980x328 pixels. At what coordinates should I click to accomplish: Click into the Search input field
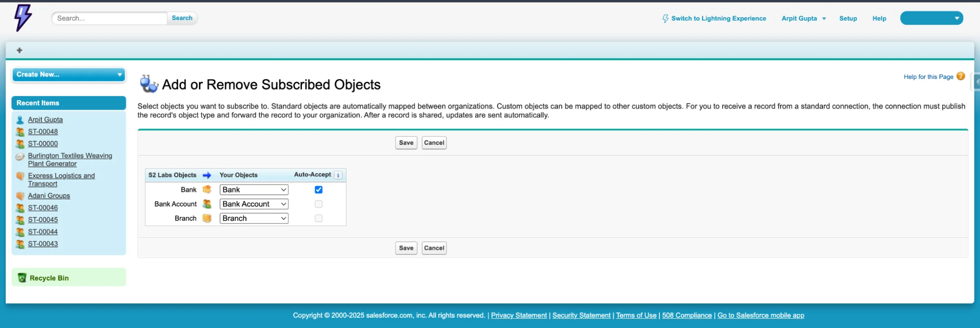pos(110,19)
